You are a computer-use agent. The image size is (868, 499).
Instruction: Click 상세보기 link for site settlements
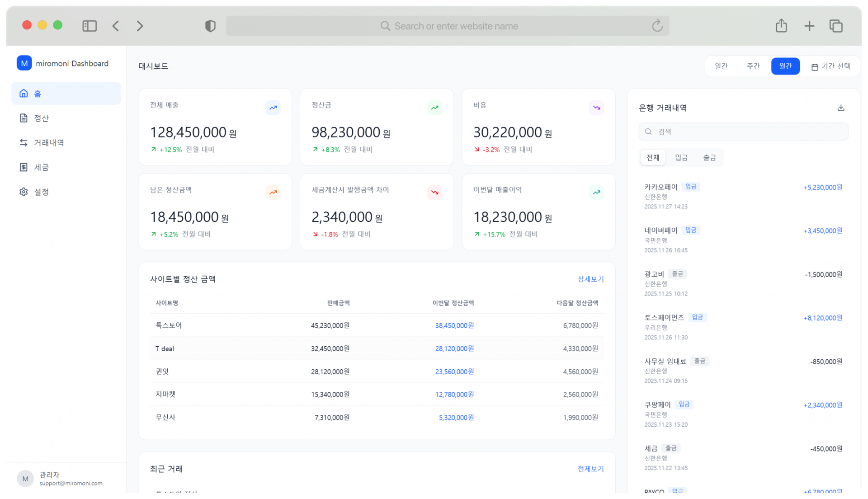590,279
